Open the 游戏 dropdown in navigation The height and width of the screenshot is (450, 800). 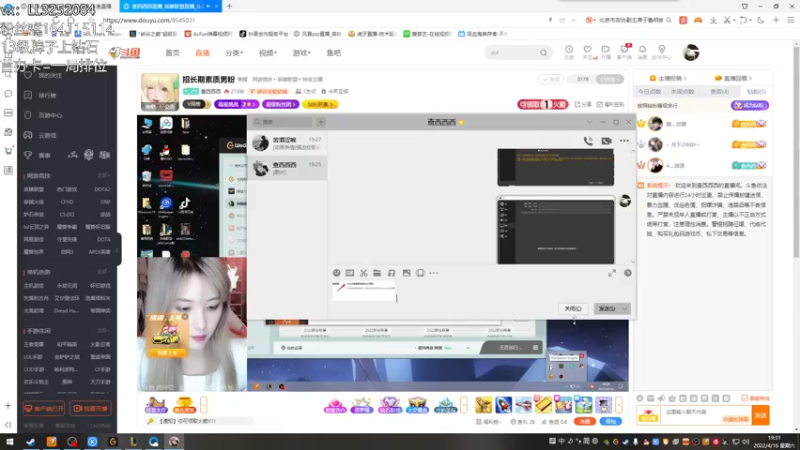301,53
